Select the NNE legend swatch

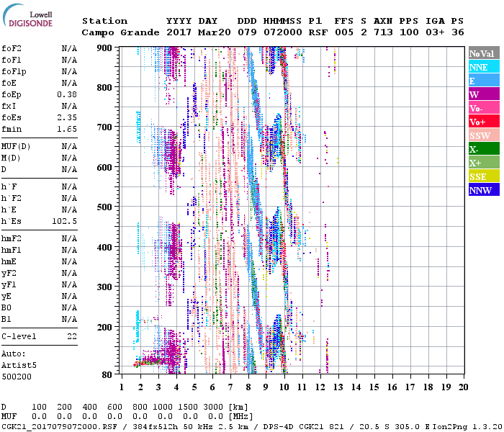coord(484,67)
